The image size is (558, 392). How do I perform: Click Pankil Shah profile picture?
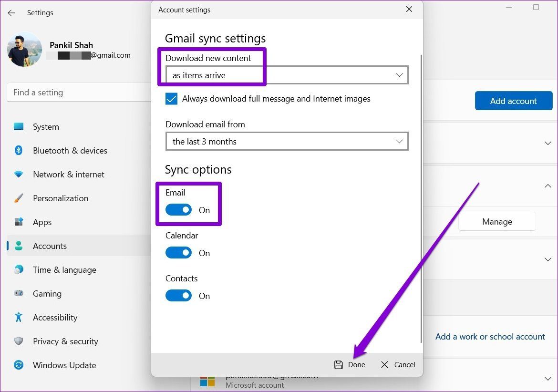tap(24, 50)
